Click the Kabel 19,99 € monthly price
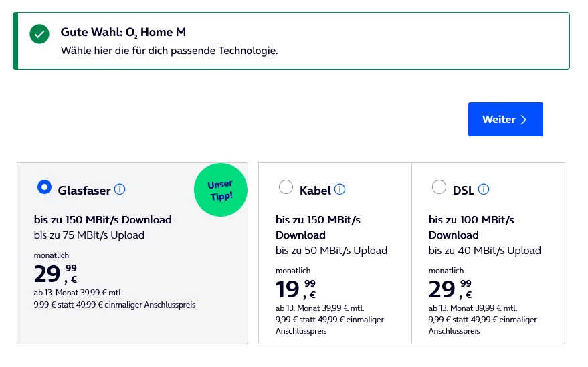This screenshot has width=588, height=367. click(x=296, y=289)
